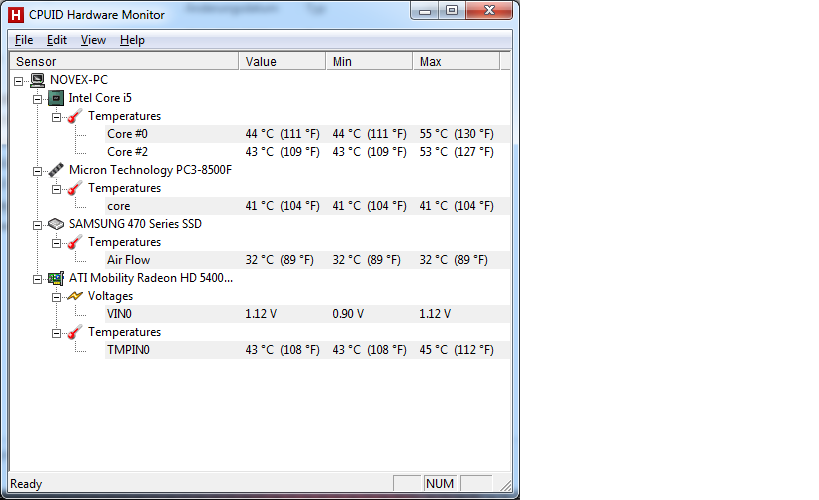The width and height of the screenshot is (819, 500).
Task: Select the Air Flow row
Action: (x=308, y=260)
